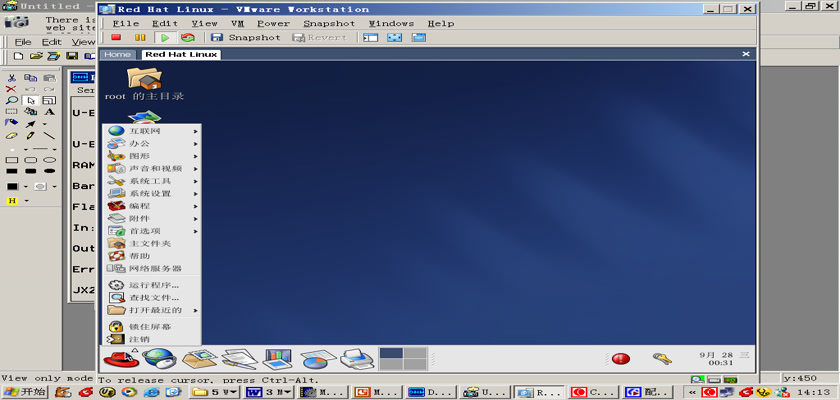Open 帮助 from the Red Hat menu
The image size is (840, 400).
(152, 256)
